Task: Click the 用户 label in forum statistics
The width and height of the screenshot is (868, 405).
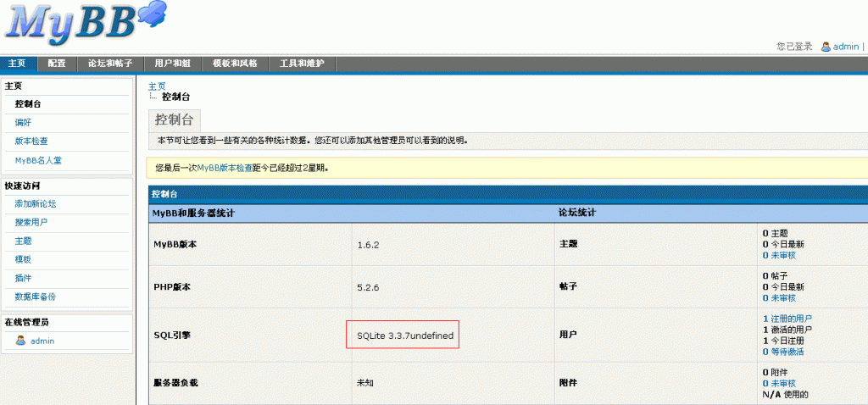Action: pos(568,336)
